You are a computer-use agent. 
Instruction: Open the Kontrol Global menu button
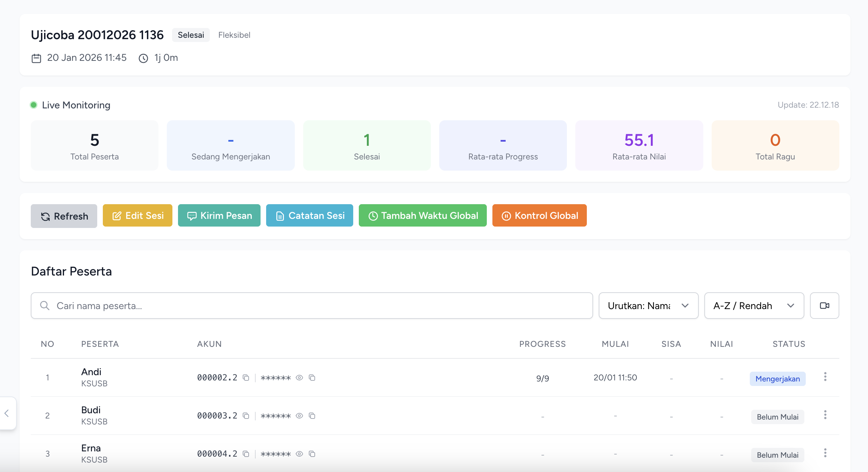click(x=539, y=215)
